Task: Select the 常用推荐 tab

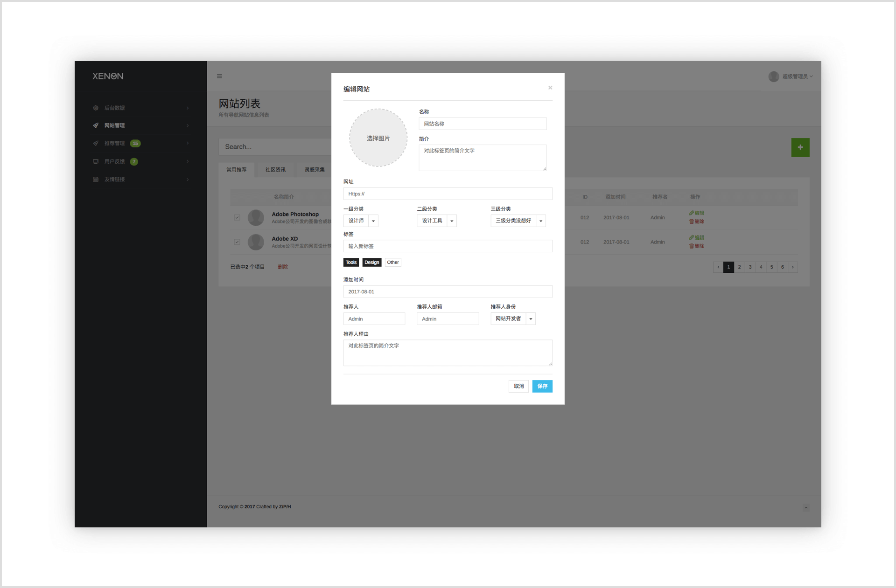Action: pyautogui.click(x=236, y=170)
